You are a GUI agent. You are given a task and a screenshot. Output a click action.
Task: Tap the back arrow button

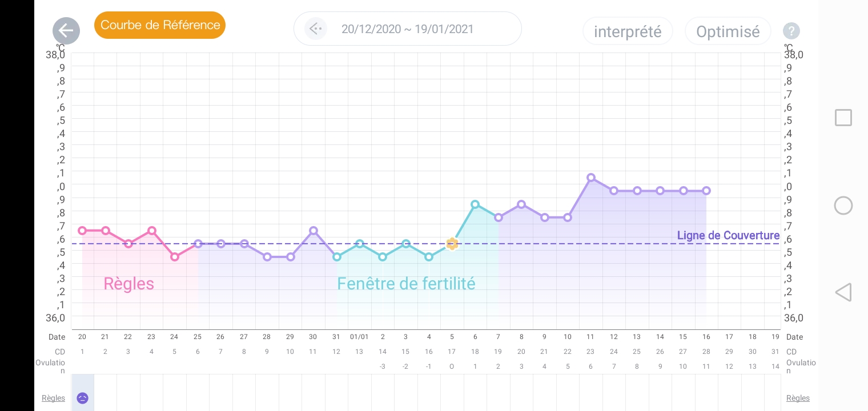coord(66,31)
